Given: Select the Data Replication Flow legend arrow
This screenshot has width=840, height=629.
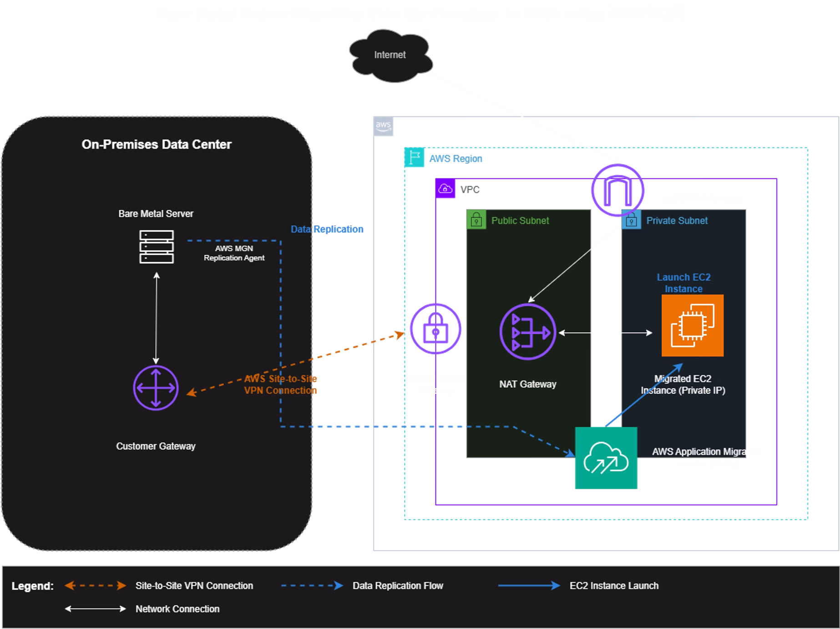Looking at the screenshot, I should pos(312,586).
